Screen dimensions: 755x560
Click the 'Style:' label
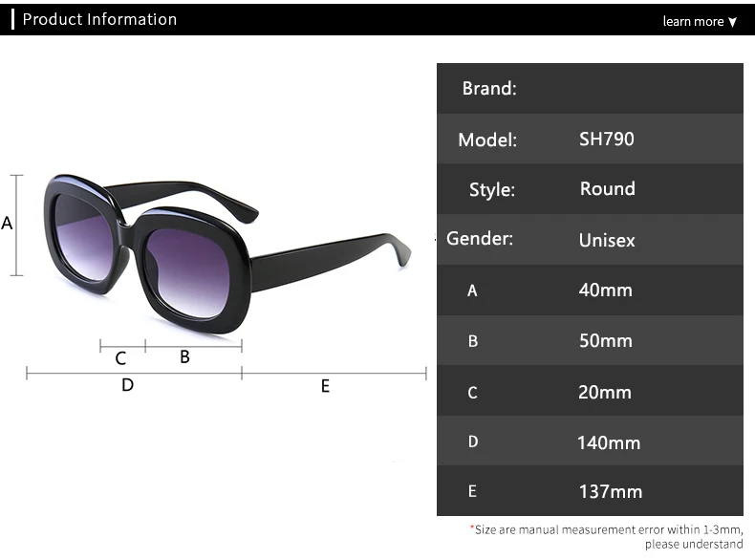click(492, 189)
